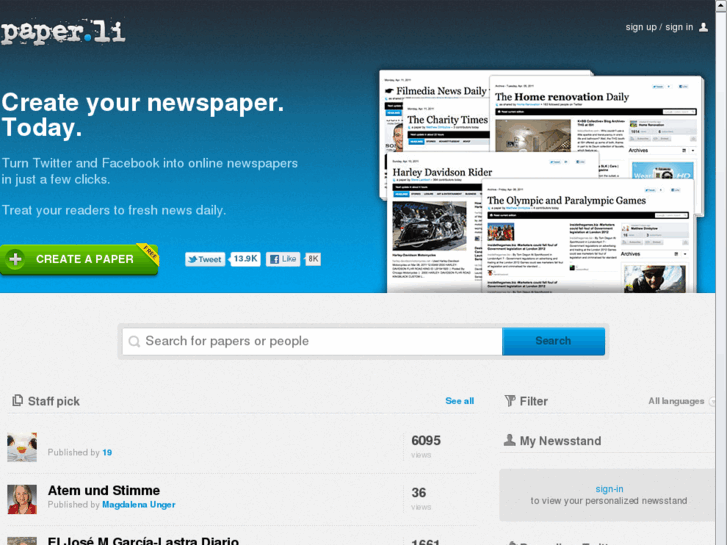Click the user profile icon near sign in
This screenshot has height=545, width=727.
point(703,27)
